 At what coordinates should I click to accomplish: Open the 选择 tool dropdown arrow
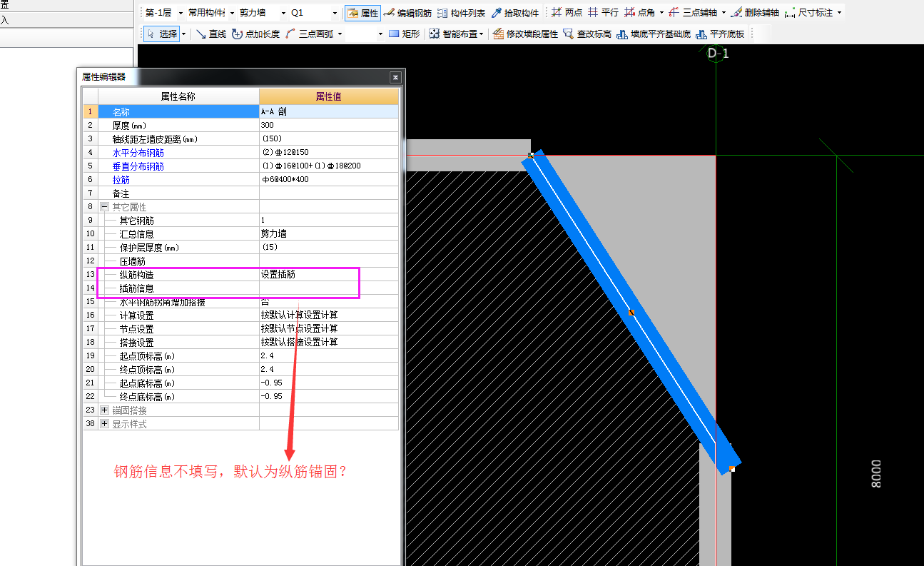[x=183, y=34]
